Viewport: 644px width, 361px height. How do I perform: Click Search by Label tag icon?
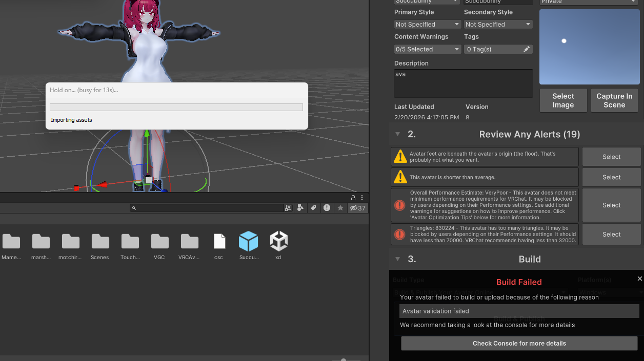[x=313, y=208]
